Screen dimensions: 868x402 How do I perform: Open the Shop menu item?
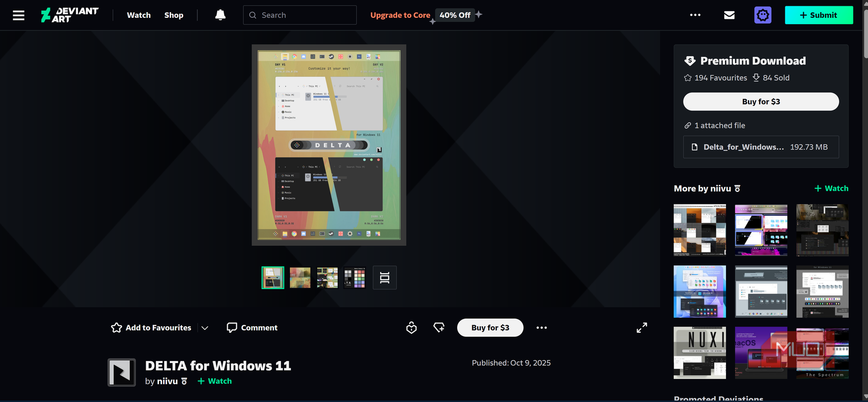coord(174,15)
